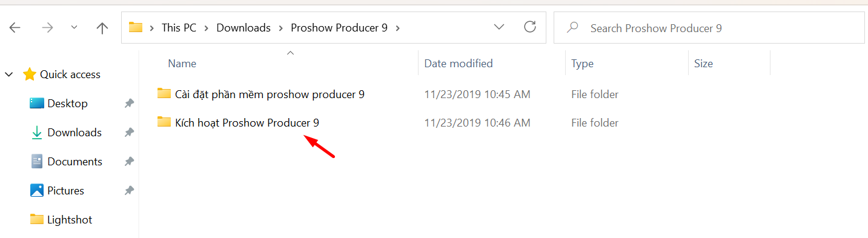The image size is (868, 238).
Task: Open Documents in the sidebar
Action: (75, 162)
